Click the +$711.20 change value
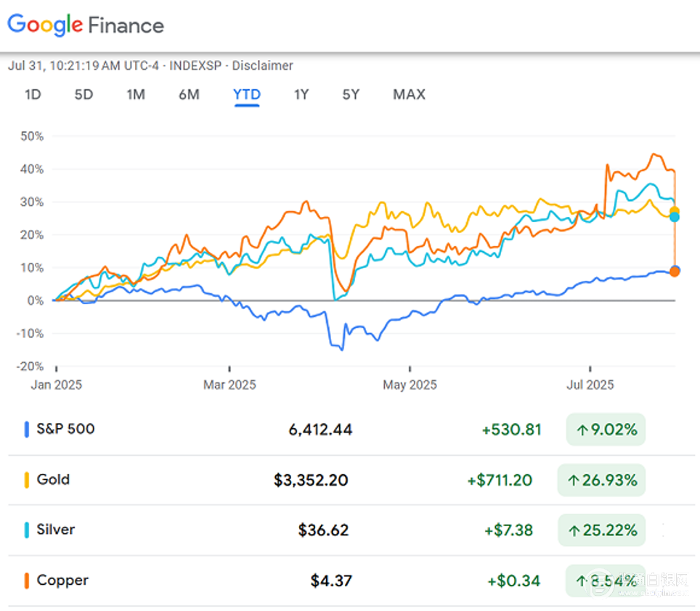The height and width of the screenshot is (611, 700). (500, 480)
